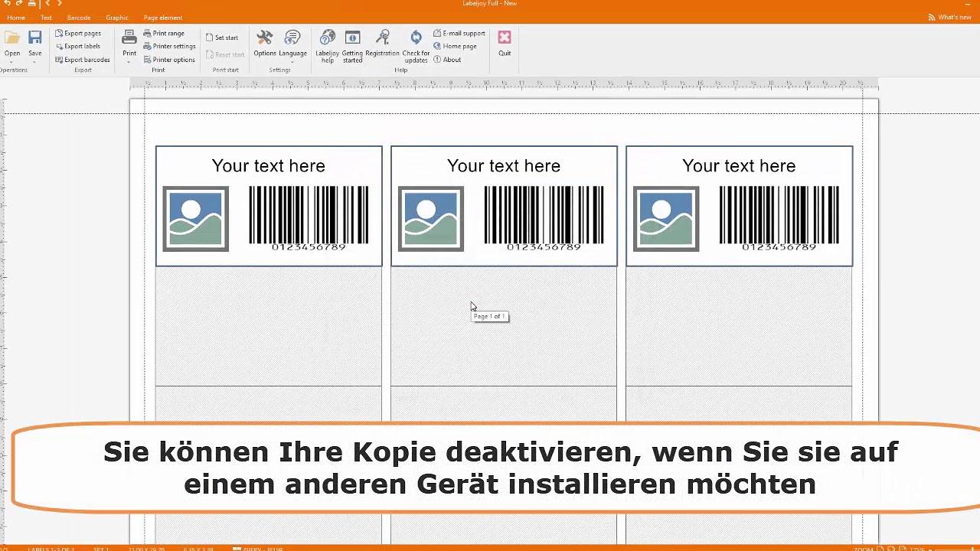Click About in the Help group
This screenshot has height=551, width=980.
(447, 60)
